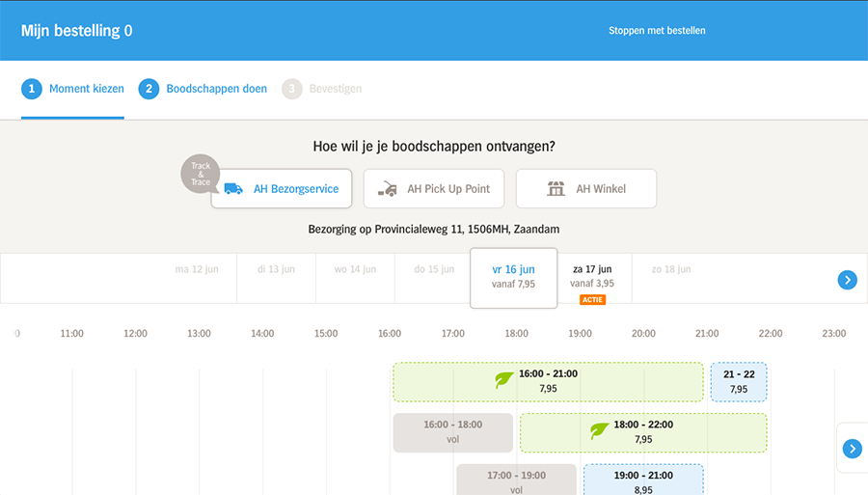The height and width of the screenshot is (495, 868).
Task: Click the Track & Trace badge bubble
Action: coord(201,174)
